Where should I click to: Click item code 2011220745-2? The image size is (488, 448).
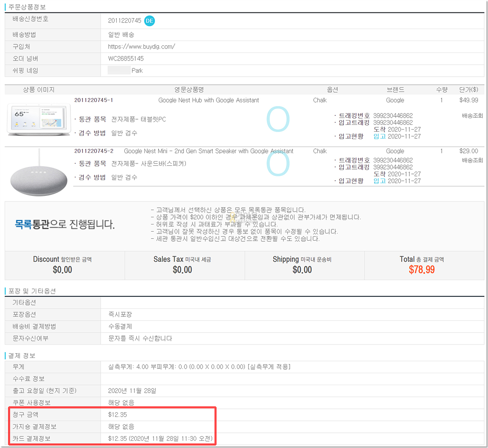[94, 151]
